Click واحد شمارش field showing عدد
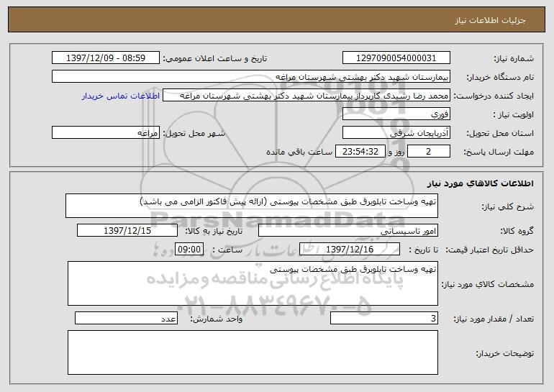 pos(126,319)
